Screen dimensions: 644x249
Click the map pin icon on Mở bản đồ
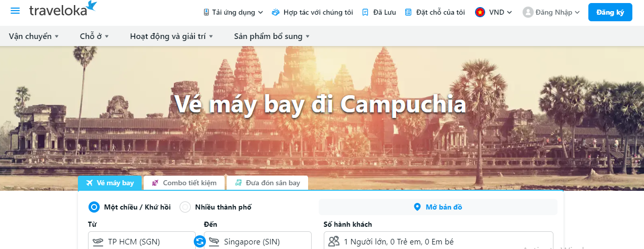tap(417, 207)
